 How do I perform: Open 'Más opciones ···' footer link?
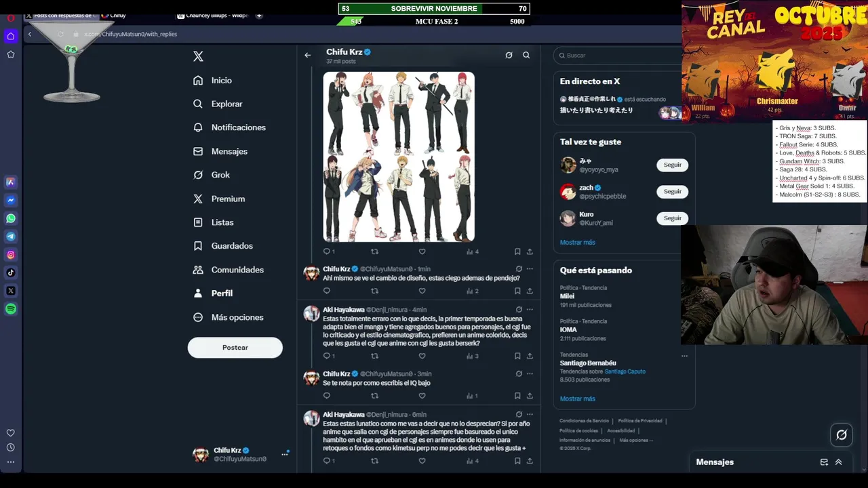click(x=636, y=441)
